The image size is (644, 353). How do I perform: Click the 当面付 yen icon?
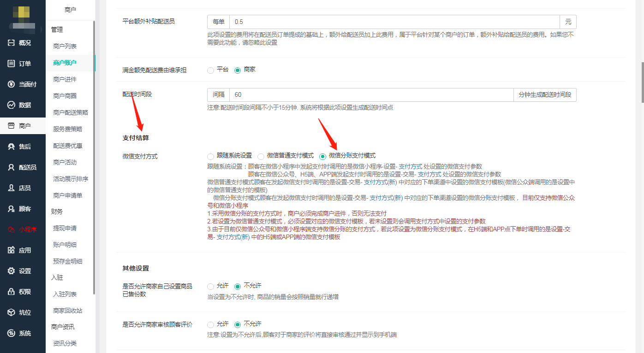point(12,84)
